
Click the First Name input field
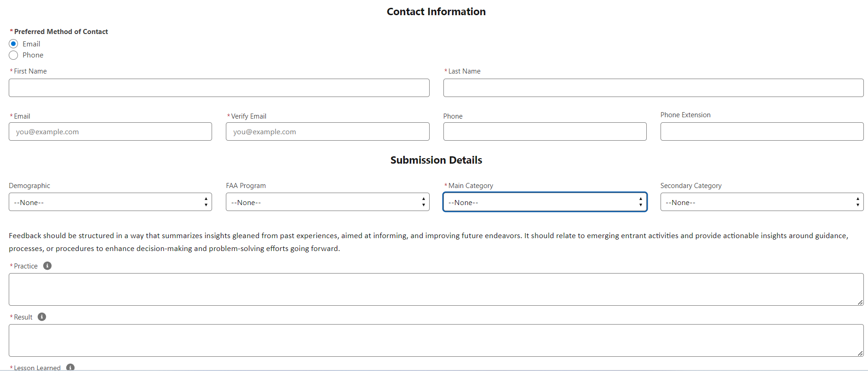[x=219, y=88]
